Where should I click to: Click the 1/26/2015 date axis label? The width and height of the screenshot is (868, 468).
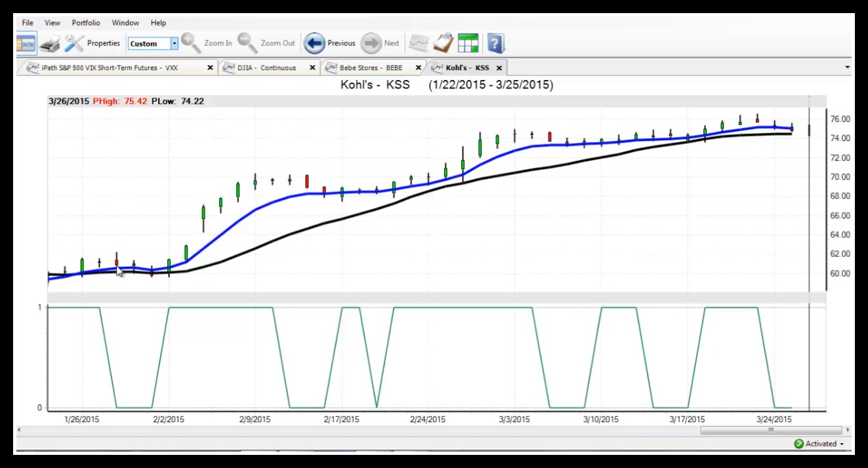click(81, 419)
